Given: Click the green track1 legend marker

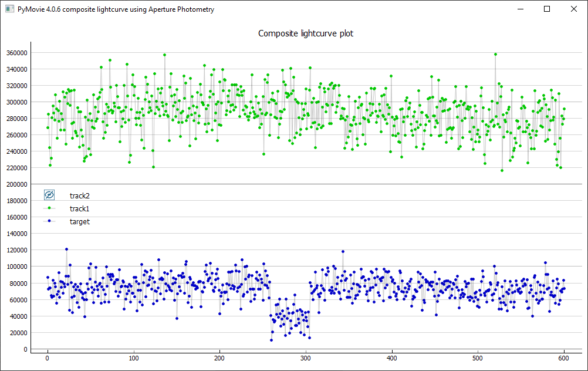Looking at the screenshot, I should tap(49, 208).
